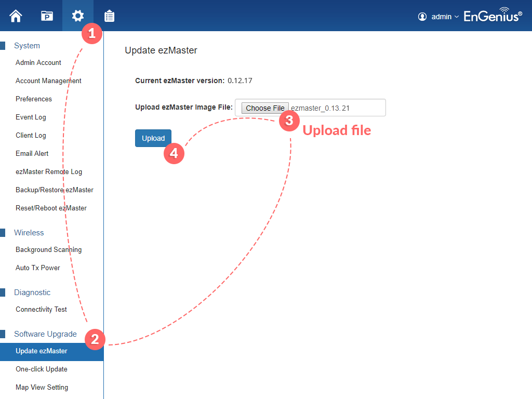This screenshot has width=532, height=399.
Task: Collapse the System section header
Action: pyautogui.click(x=26, y=46)
